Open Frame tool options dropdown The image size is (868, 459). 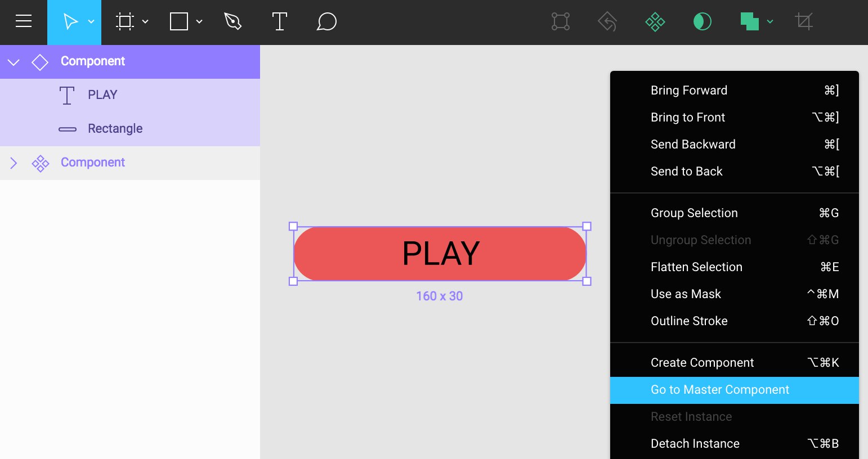point(145,22)
